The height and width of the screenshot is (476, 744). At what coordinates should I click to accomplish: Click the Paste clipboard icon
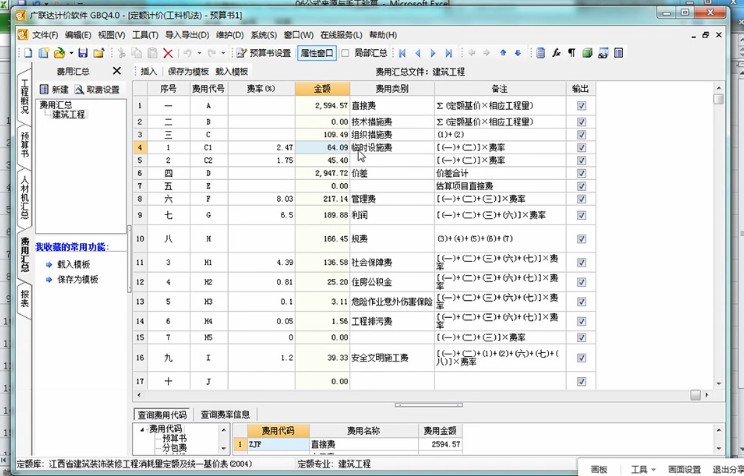tap(152, 53)
